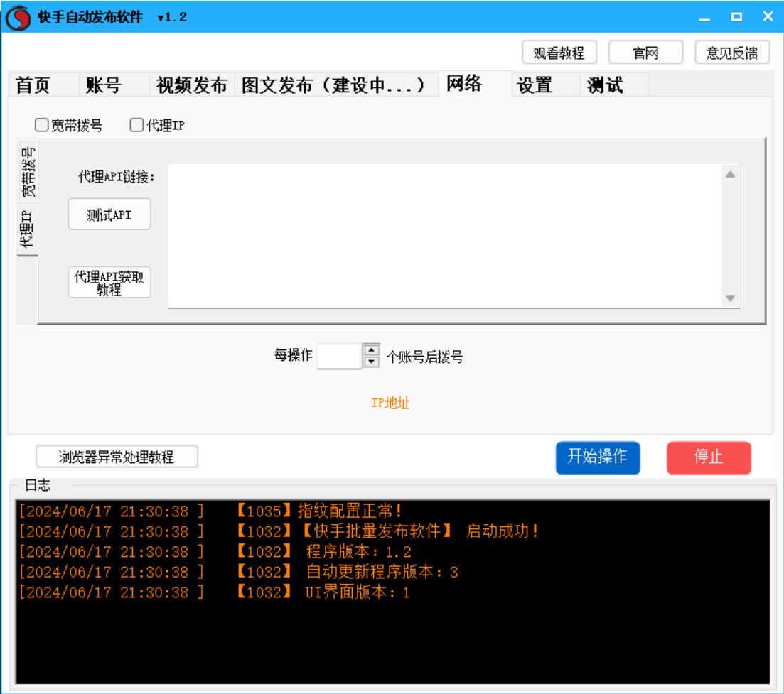Image resolution: width=784 pixels, height=694 pixels.
Task: Select the vertical 宽带拨号 side tab
Action: pyautogui.click(x=28, y=171)
